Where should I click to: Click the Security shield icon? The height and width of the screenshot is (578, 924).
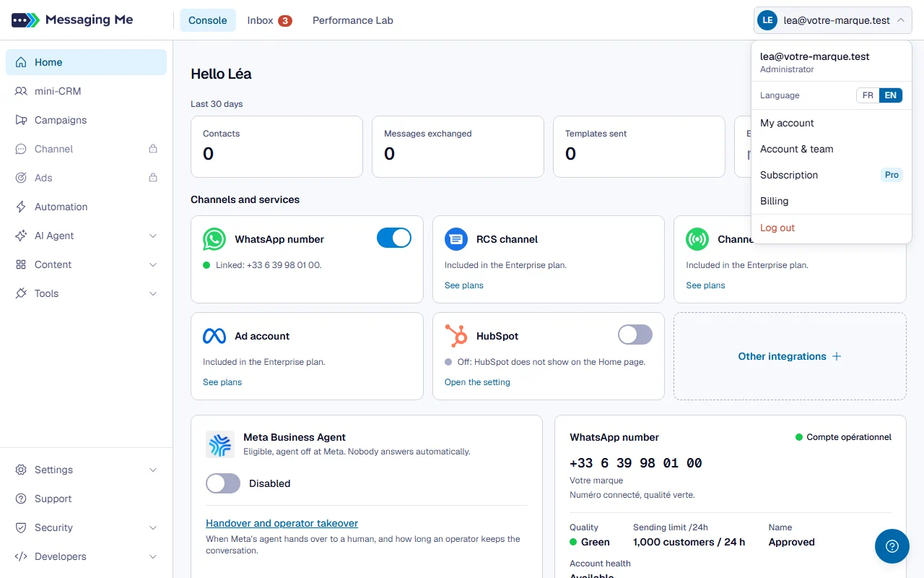coord(21,527)
